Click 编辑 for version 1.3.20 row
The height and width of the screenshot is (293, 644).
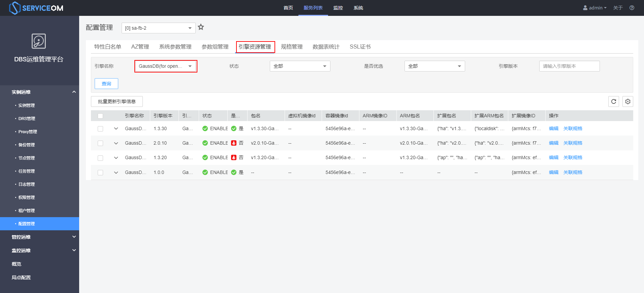coord(554,157)
